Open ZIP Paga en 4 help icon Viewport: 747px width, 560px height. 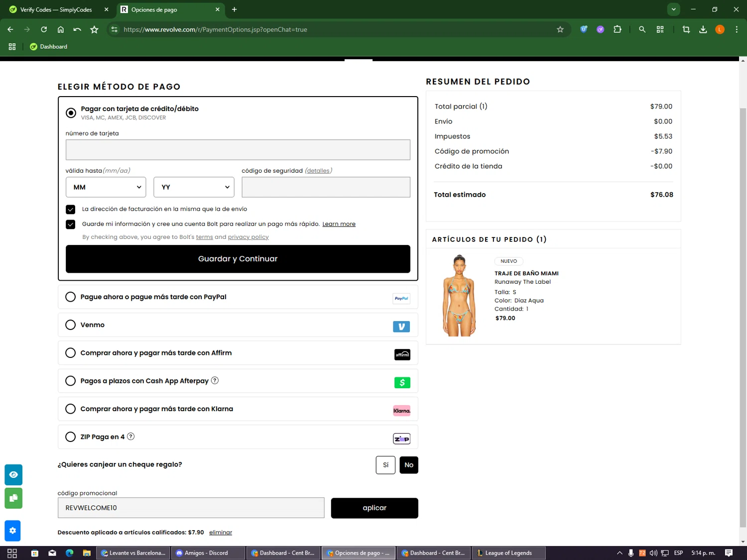pos(130,437)
